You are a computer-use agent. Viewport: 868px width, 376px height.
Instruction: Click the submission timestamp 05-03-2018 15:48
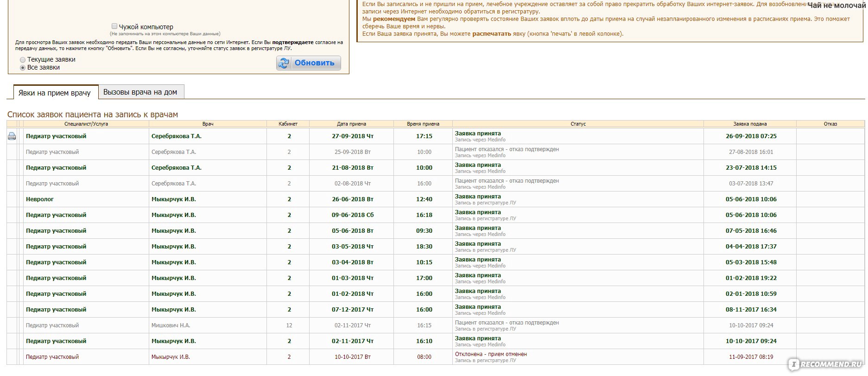[x=751, y=262]
